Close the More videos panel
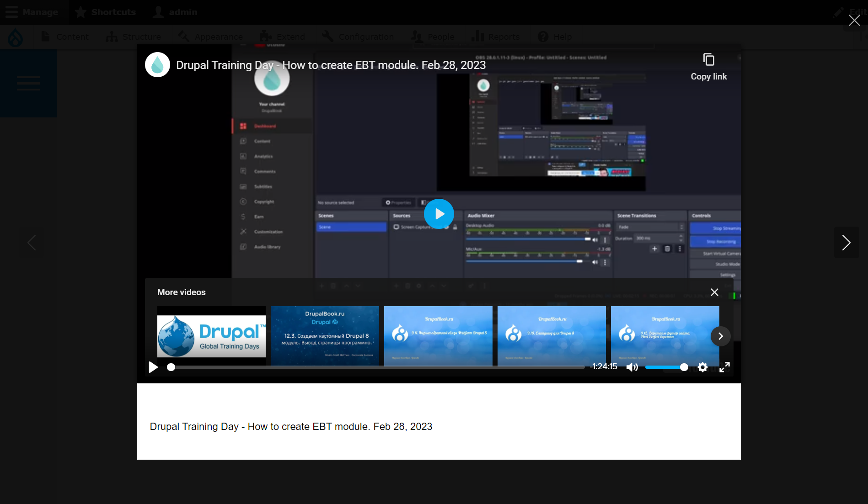This screenshot has width=868, height=504. [x=714, y=292]
